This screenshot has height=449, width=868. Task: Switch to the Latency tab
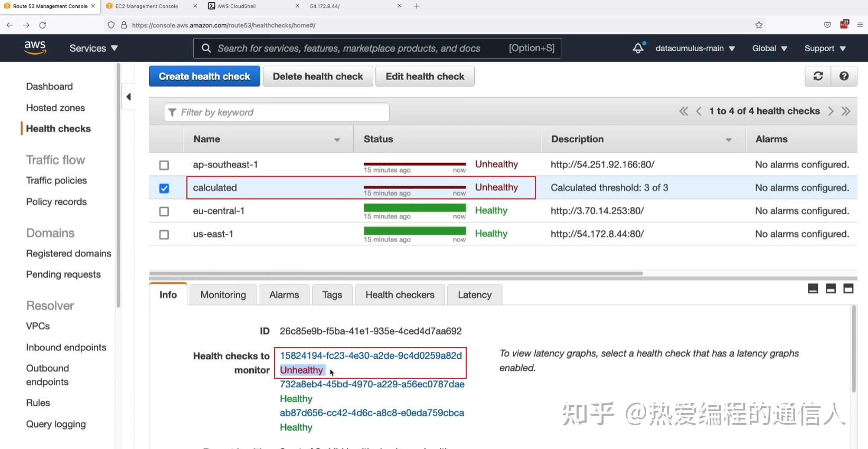click(x=475, y=294)
